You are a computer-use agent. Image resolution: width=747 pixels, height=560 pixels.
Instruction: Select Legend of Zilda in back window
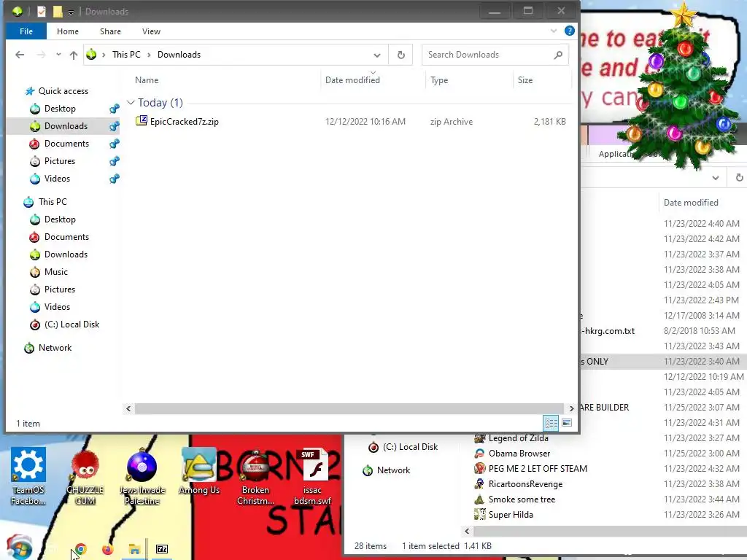tap(519, 438)
